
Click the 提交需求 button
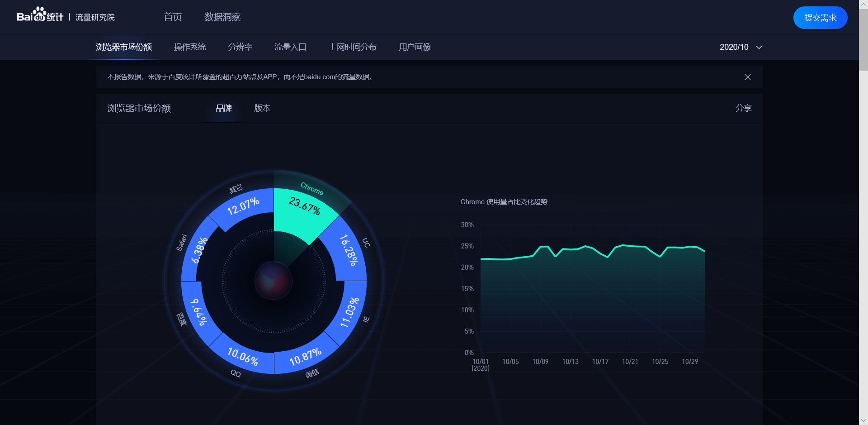coord(820,18)
